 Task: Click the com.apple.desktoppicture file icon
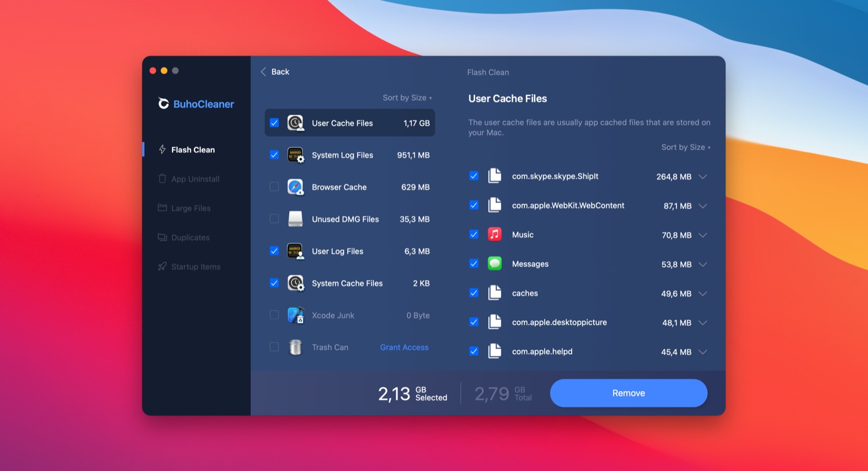(x=495, y=322)
